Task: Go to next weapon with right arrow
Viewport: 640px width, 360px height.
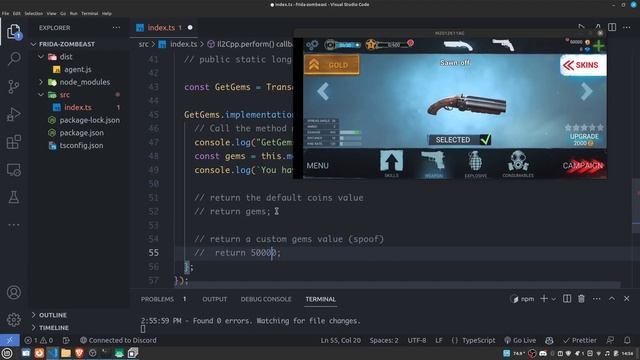Action: tap(586, 91)
